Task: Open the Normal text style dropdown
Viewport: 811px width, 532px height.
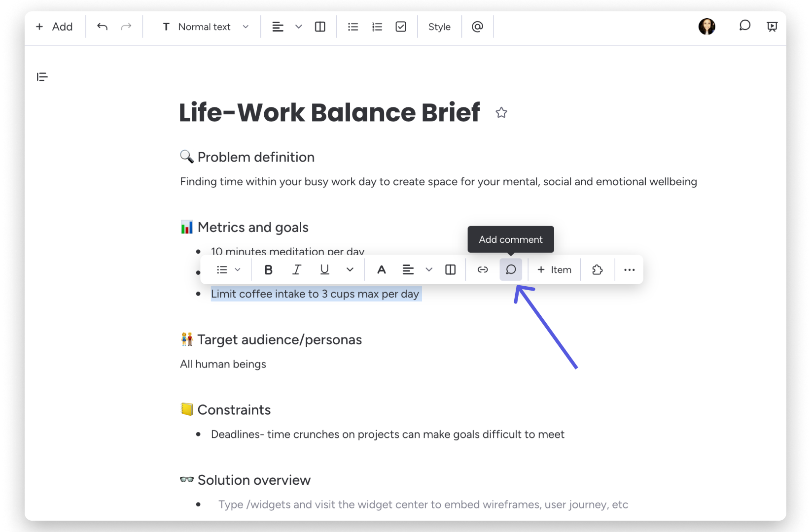Action: [x=206, y=27]
